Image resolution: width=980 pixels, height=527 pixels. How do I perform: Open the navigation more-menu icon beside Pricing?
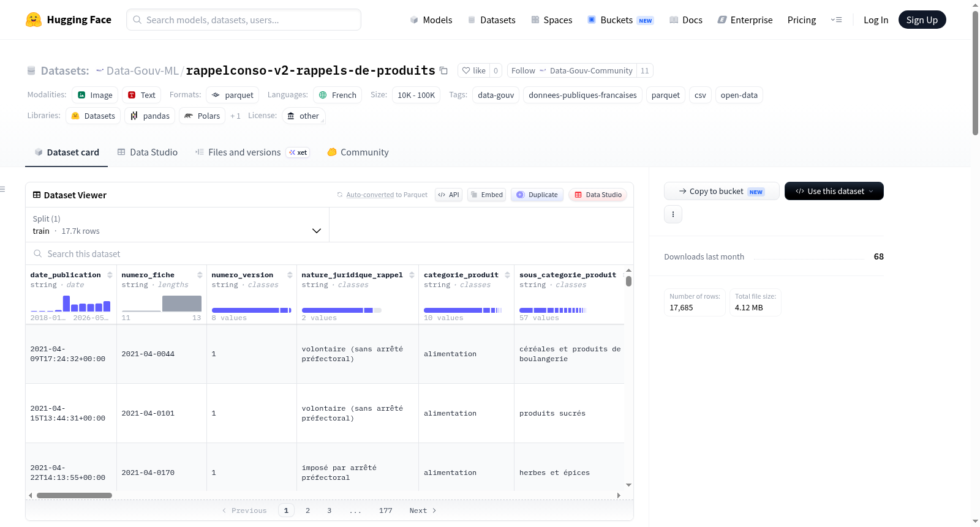point(836,20)
